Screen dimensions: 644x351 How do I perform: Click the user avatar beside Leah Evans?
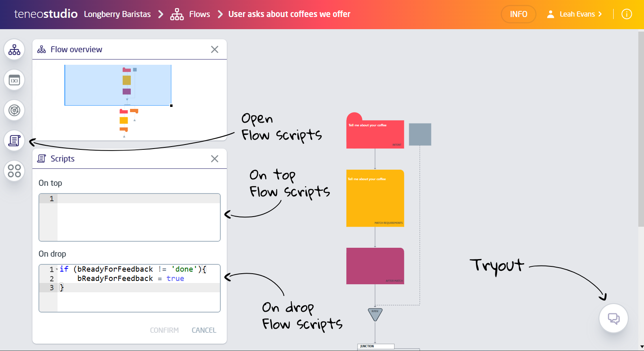point(550,14)
